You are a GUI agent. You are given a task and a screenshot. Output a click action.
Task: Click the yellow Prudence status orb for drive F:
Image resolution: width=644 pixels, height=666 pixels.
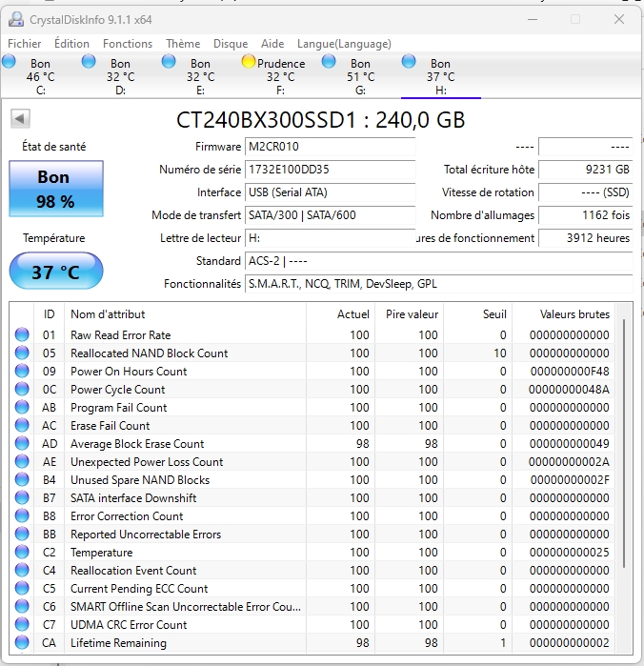(249, 62)
